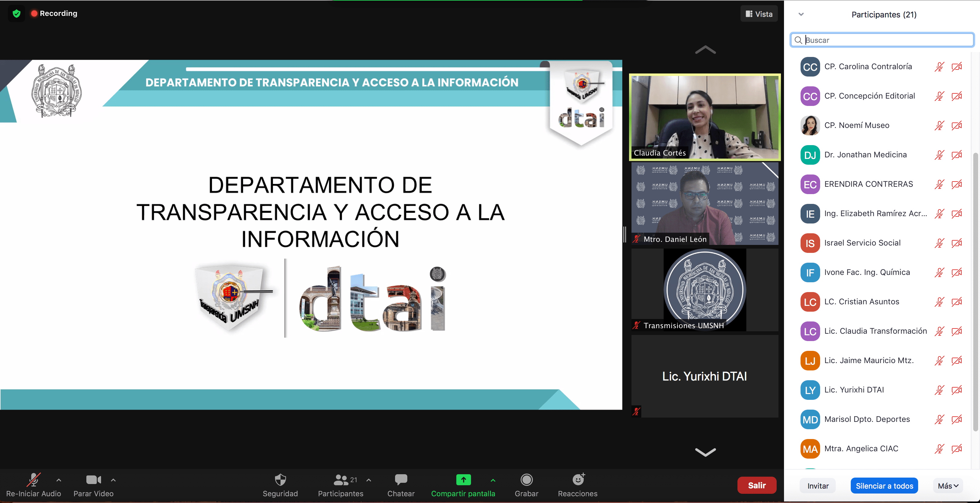Select Lic. Yurixhi DTAI video tile

coord(705,376)
